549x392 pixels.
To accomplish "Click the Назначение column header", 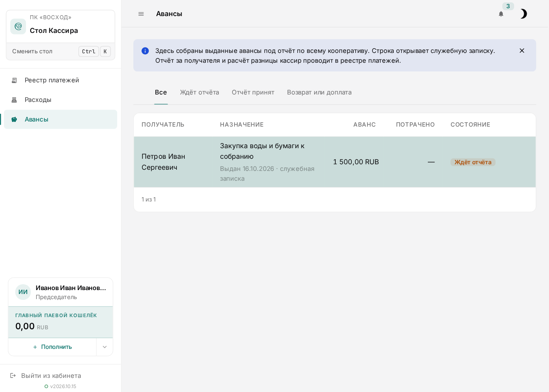I will (x=242, y=125).
